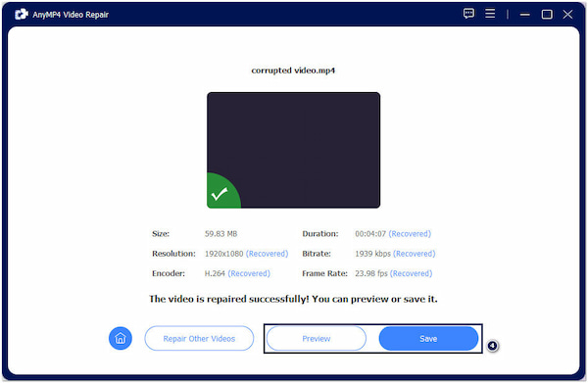Click the AnyMP4 Video Repair title text
Screen dimensions: 588x383
[71, 15]
